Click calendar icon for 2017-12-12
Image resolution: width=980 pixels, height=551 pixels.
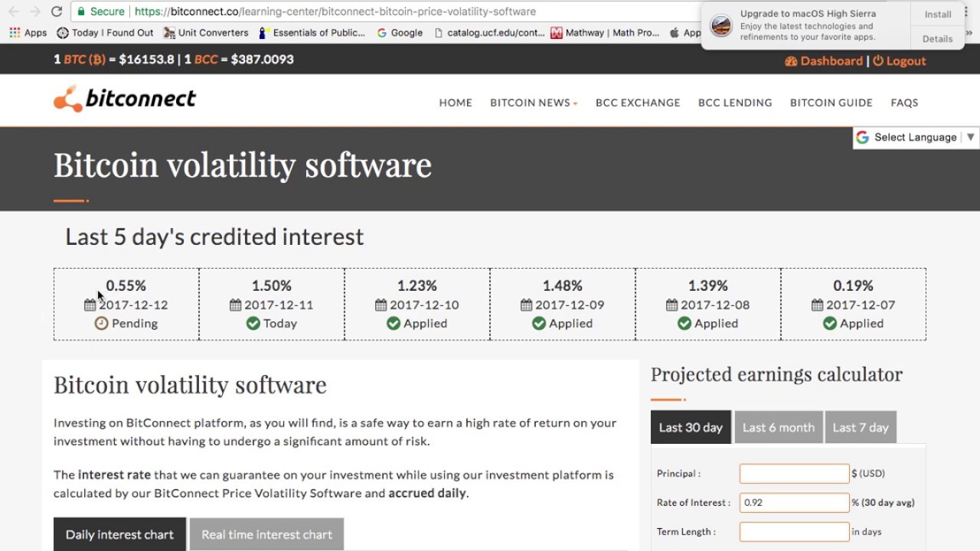90,305
